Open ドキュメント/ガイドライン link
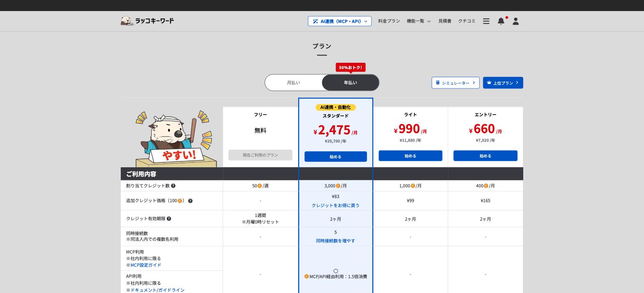Screen dimensions: 644x293 [157, 290]
